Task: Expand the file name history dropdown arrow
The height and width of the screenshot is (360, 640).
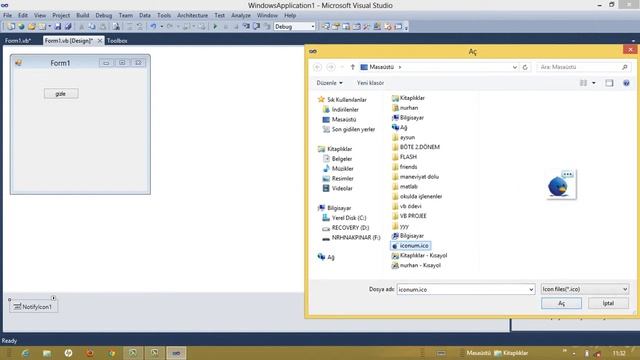Action: pos(531,289)
